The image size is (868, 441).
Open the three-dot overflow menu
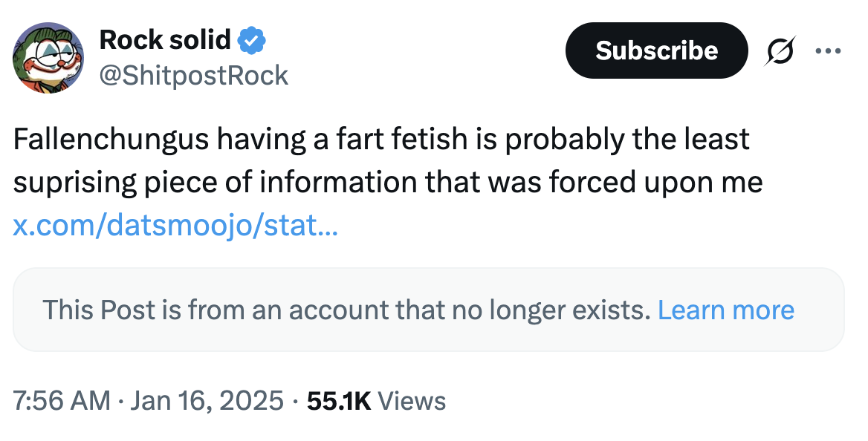[827, 50]
